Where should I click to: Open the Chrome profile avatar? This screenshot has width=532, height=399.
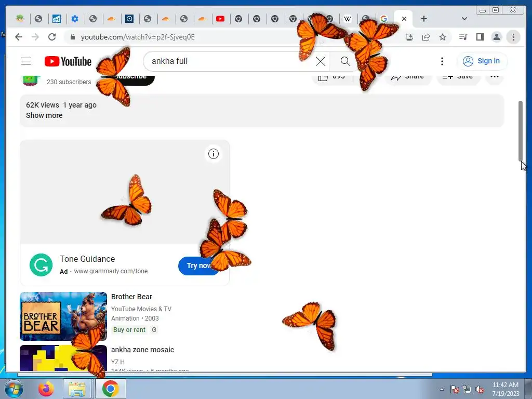(x=496, y=37)
